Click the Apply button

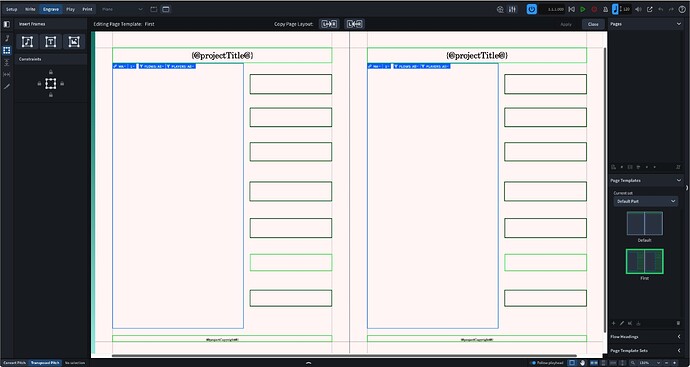(x=566, y=24)
